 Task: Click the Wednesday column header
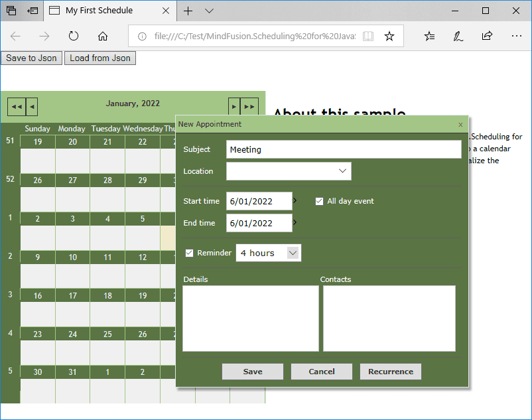143,129
